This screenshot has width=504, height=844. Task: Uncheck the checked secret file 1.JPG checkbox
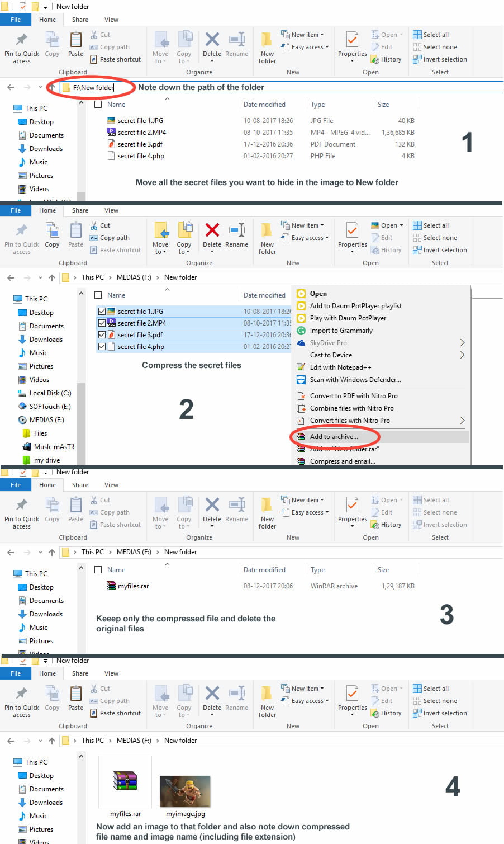(x=102, y=312)
